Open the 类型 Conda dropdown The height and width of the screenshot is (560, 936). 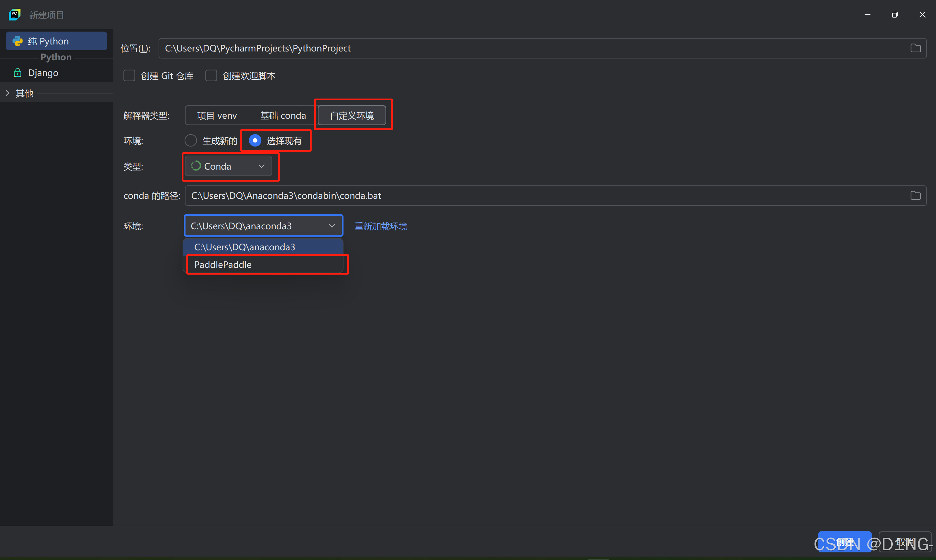point(261,166)
